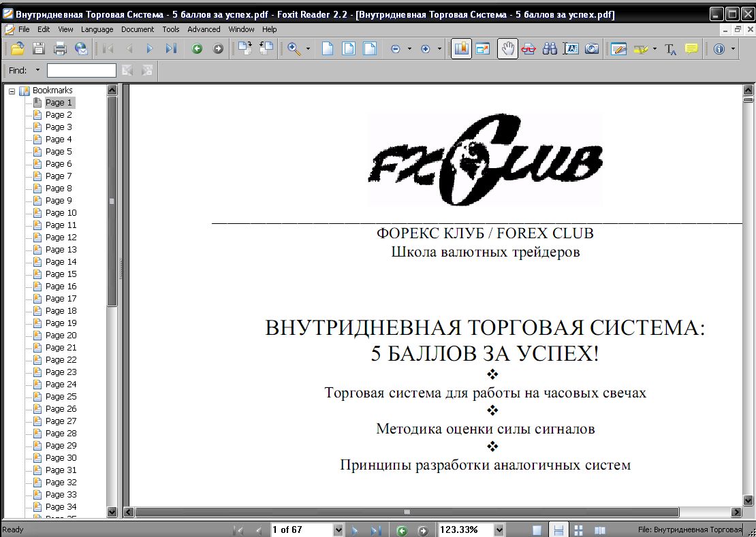The width and height of the screenshot is (756, 537).
Task: Activate the Snapshot camera tool
Action: (x=592, y=48)
